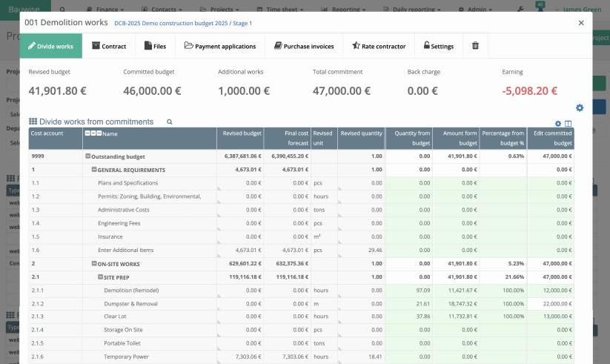Go to the Purchase invoices tab
The width and height of the screenshot is (610, 364).
304,46
